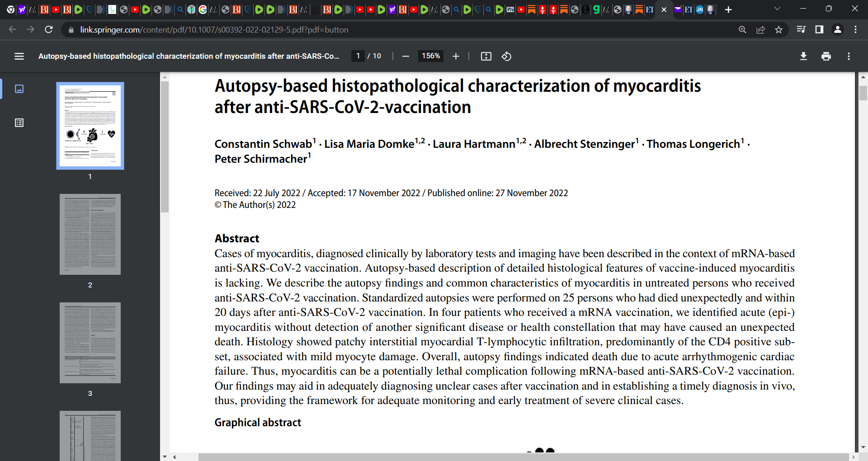This screenshot has width=868, height=461.
Task: Click the 156% zoom level field
Action: coord(431,56)
